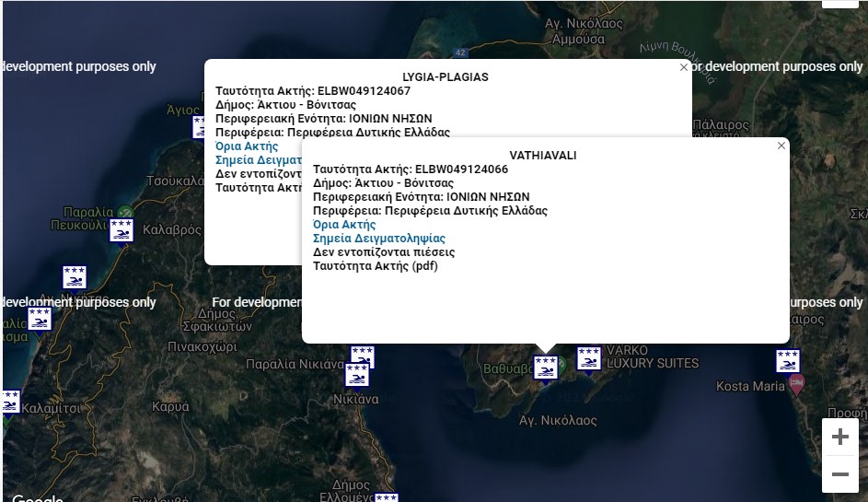Click the VARKO LUXURY SUITES map label
868x502 pixels.
(652, 357)
